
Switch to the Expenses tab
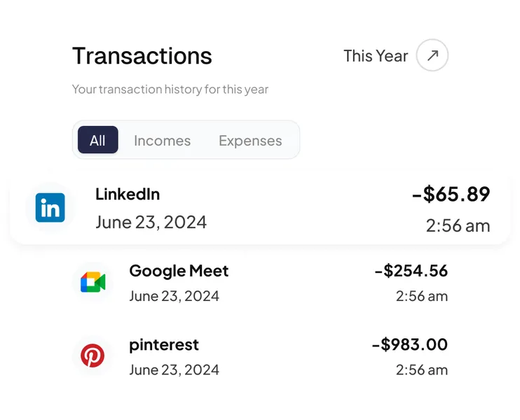point(250,140)
